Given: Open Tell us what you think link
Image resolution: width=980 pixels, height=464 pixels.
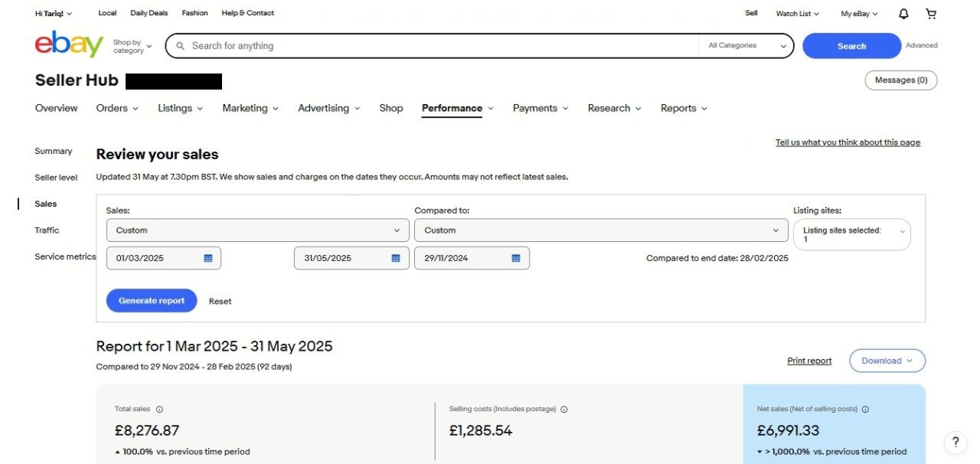Looking at the screenshot, I should 848,142.
